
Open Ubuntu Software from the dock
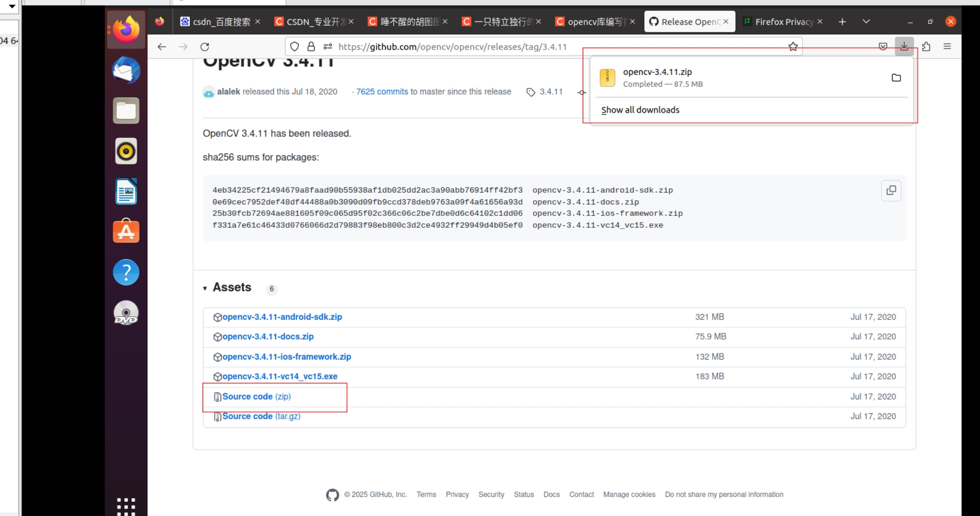coord(126,232)
